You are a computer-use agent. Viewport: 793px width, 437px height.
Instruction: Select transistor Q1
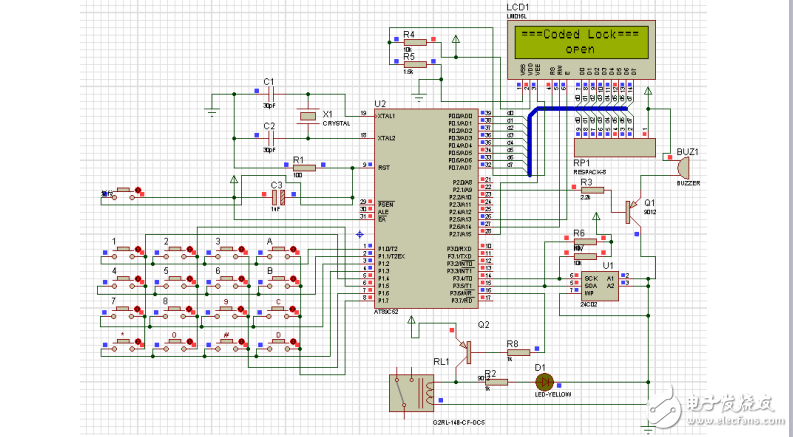(631, 209)
